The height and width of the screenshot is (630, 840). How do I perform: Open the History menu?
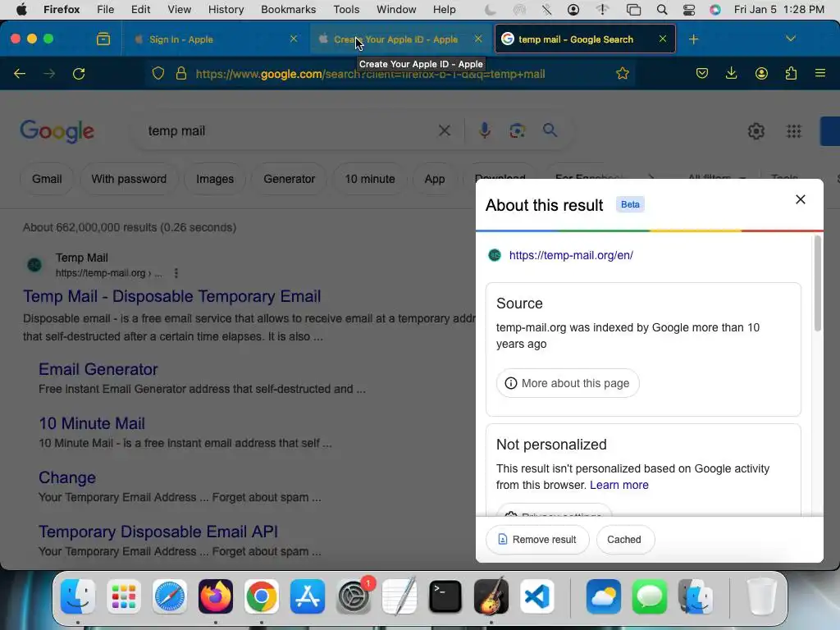(226, 10)
